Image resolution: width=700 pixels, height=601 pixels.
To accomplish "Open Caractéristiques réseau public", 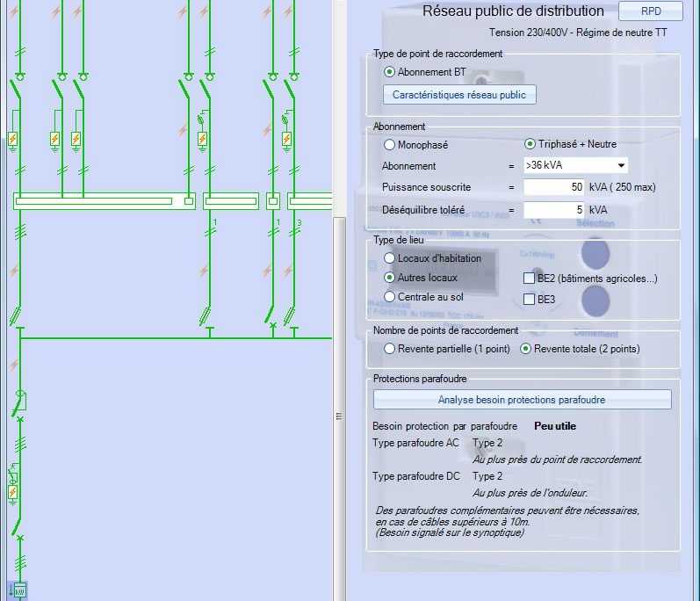I will [459, 95].
